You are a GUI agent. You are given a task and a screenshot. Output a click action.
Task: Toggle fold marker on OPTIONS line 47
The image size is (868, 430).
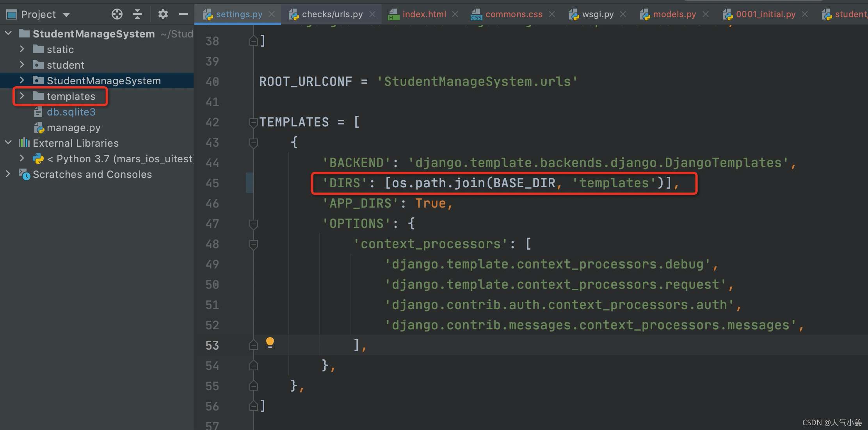pos(253,224)
